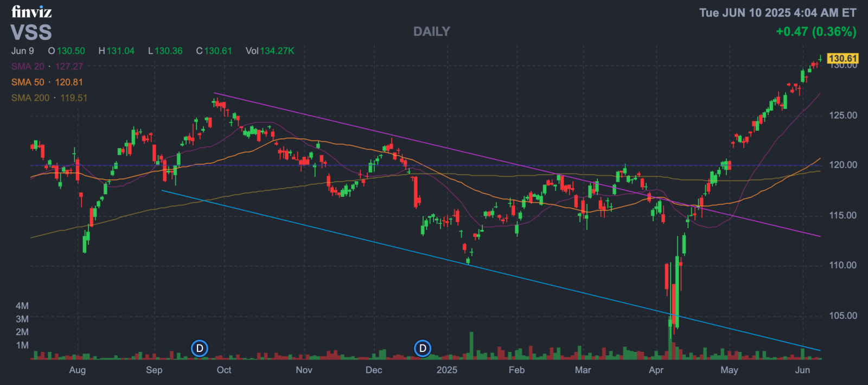
Task: Click the Jun date axis label
Action: [802, 370]
